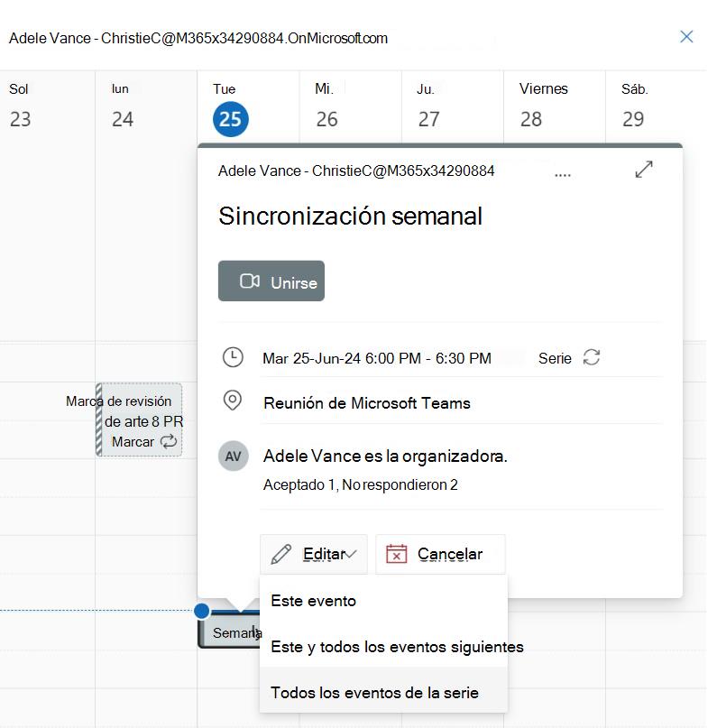Screen dimensions: 717x728
Task: Click the pencil icon on the Editar button
Action: click(x=280, y=554)
